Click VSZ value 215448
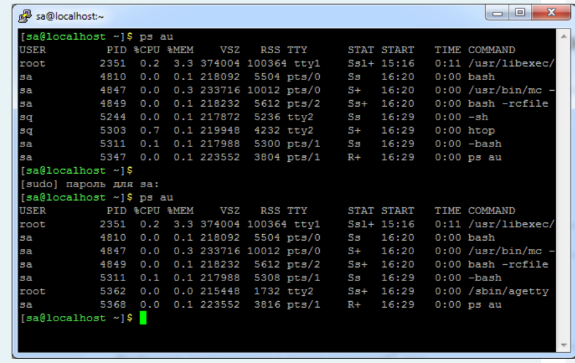This screenshot has width=575, height=363. point(220,291)
